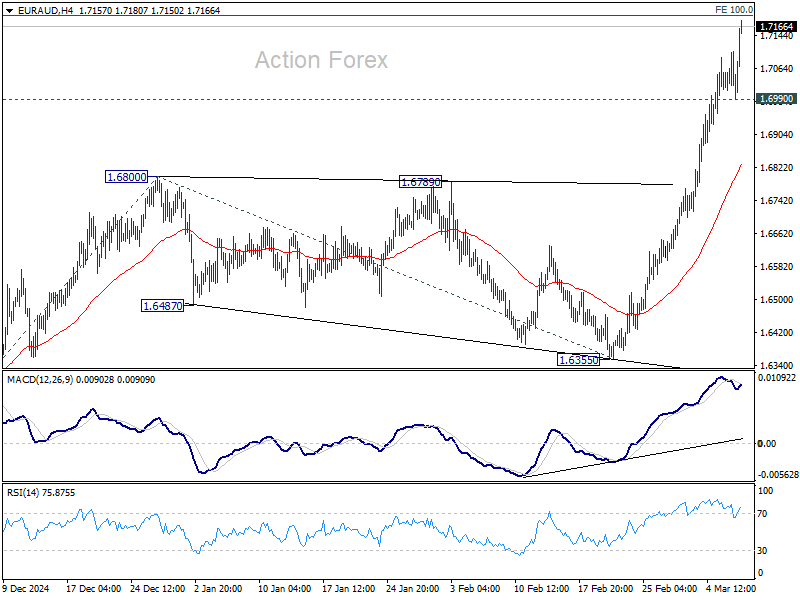Select the 1.64870 price label
This screenshot has height=600, width=800.
(162, 306)
